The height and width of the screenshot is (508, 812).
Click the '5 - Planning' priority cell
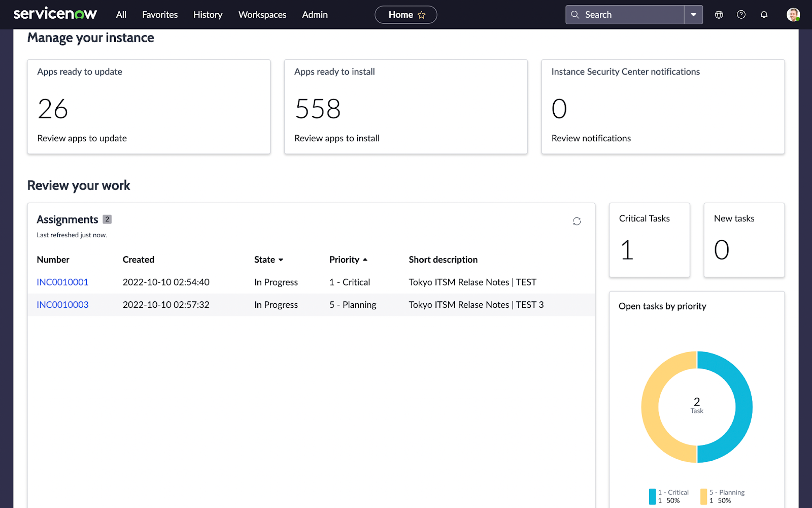tap(353, 305)
